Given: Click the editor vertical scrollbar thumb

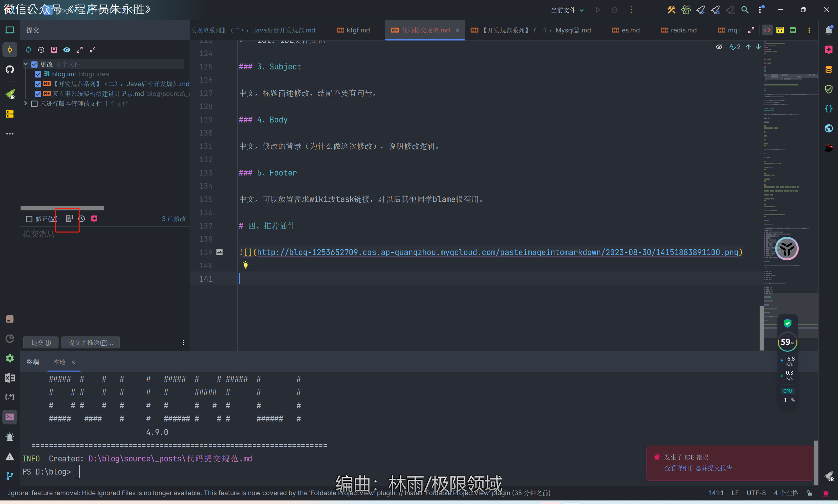Looking at the screenshot, I should coord(762,328).
